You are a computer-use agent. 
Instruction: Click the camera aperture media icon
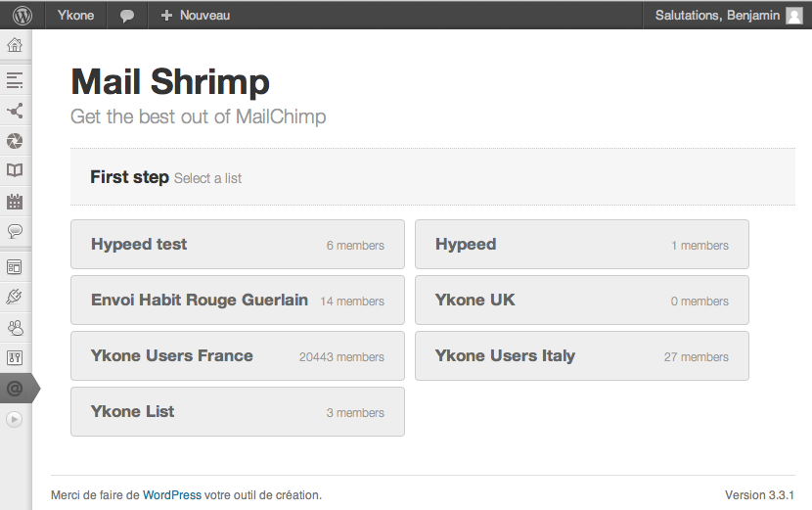point(15,140)
